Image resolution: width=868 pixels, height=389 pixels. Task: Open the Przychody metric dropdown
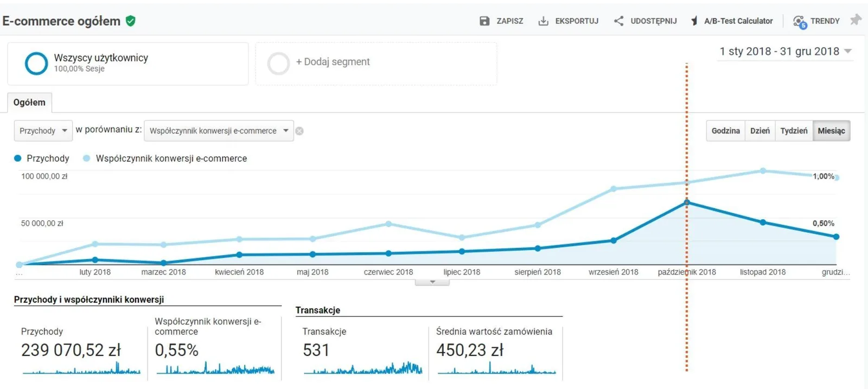[43, 131]
